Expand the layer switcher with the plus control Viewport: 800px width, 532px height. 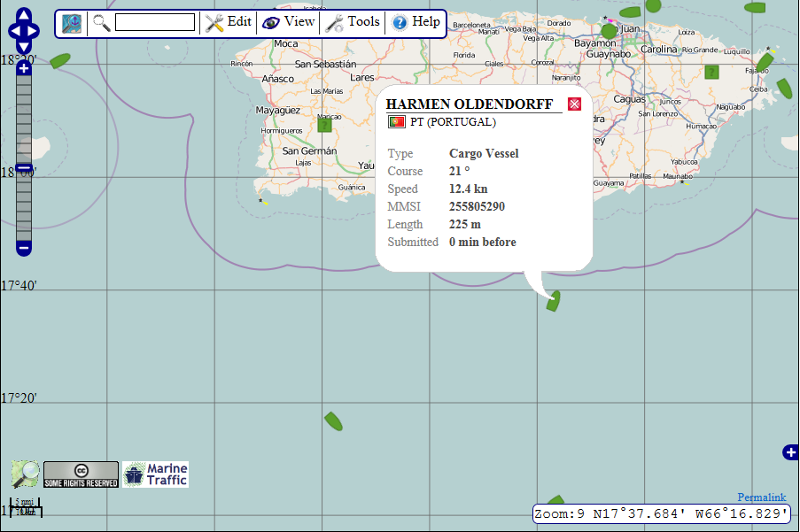tap(789, 452)
